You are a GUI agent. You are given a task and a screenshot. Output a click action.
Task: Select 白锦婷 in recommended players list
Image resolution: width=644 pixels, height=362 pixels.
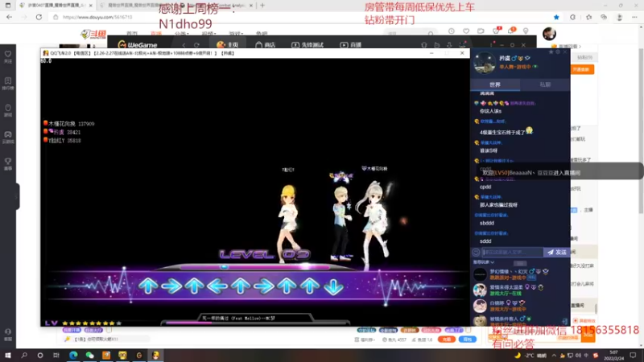[521, 306]
